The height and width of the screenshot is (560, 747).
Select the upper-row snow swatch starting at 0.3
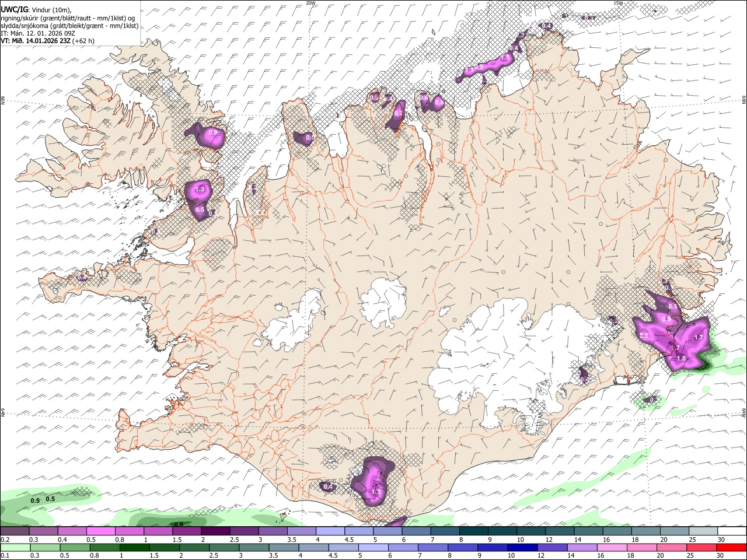[x=43, y=531]
